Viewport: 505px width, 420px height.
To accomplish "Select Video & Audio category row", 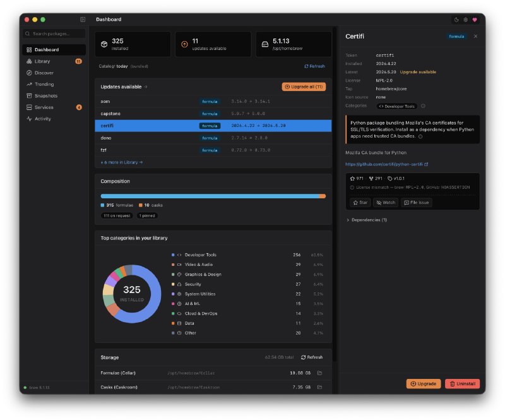I will [247, 265].
